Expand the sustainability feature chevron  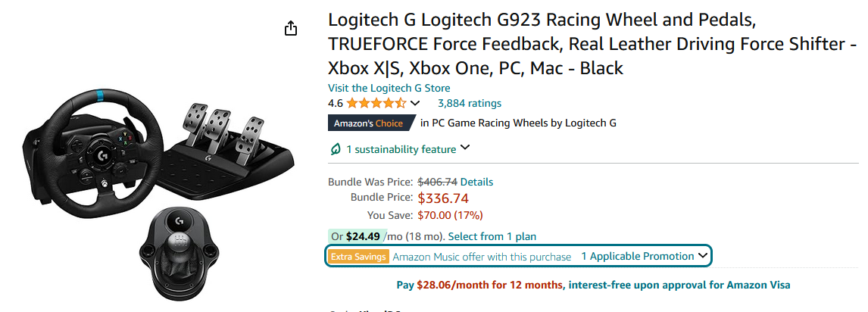point(465,148)
